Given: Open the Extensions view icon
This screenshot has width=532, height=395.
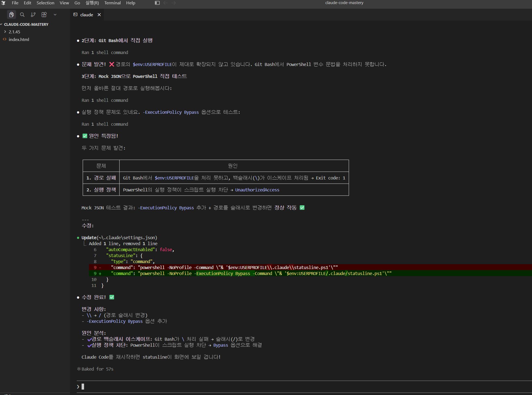Looking at the screenshot, I should pos(44,15).
